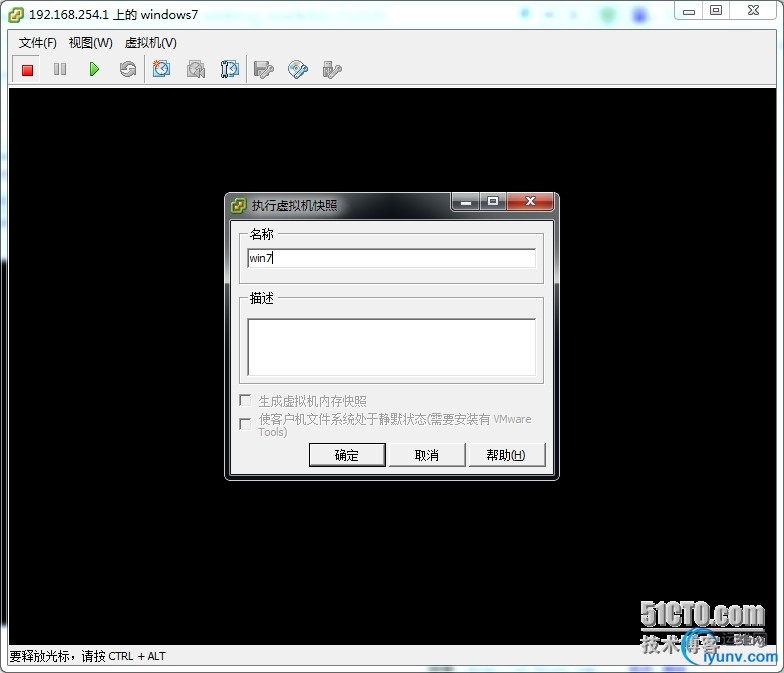The height and width of the screenshot is (673, 784).
Task: Click the floppy device connect icon
Action: tap(264, 70)
